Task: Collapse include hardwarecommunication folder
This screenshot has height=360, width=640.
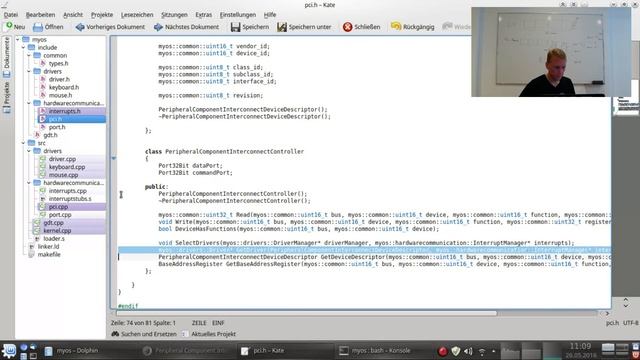Action: [x=29, y=103]
